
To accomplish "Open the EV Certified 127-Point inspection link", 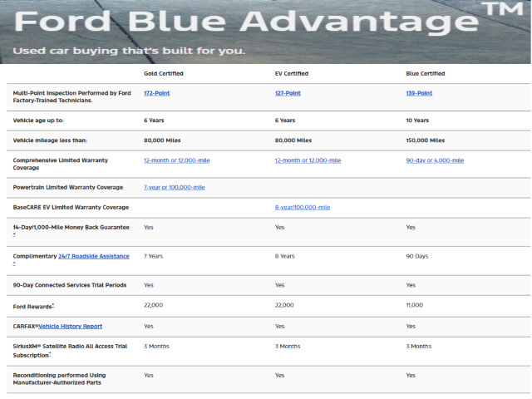I will [x=288, y=93].
